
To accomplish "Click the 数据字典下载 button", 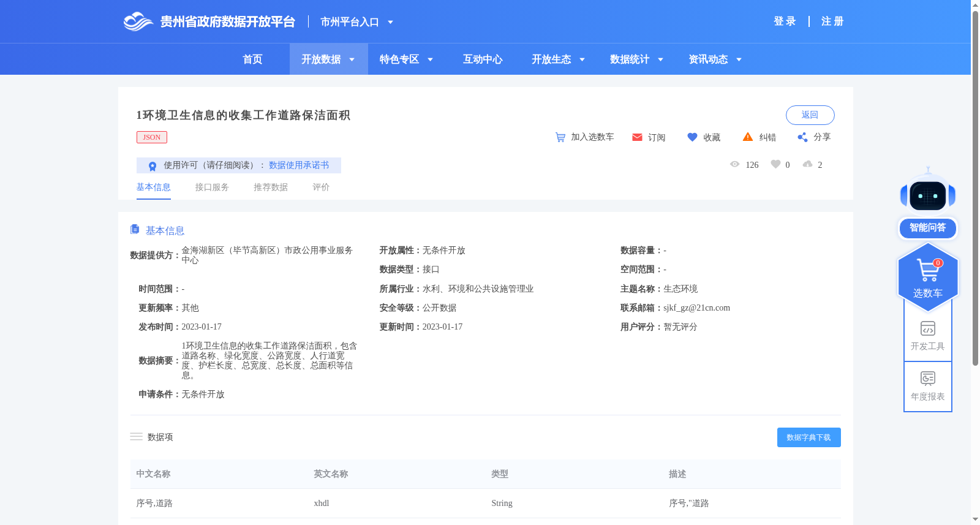I will pos(809,437).
